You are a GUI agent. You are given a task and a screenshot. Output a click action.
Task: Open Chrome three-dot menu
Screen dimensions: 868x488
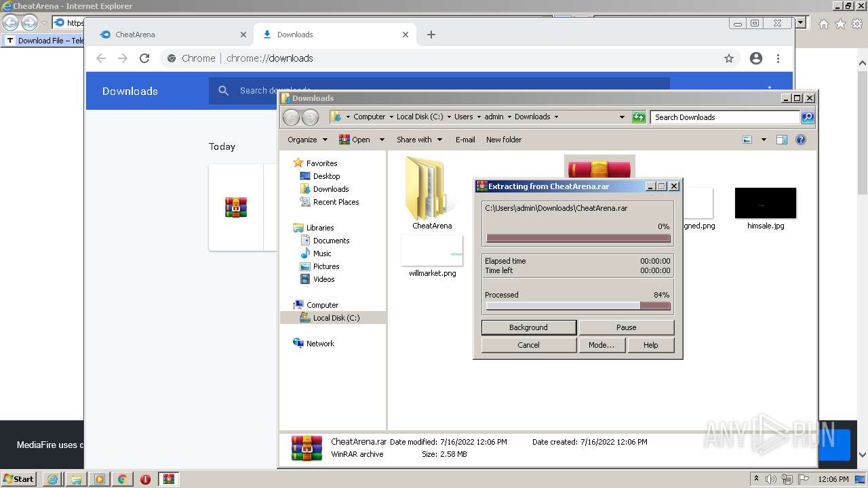tap(778, 58)
